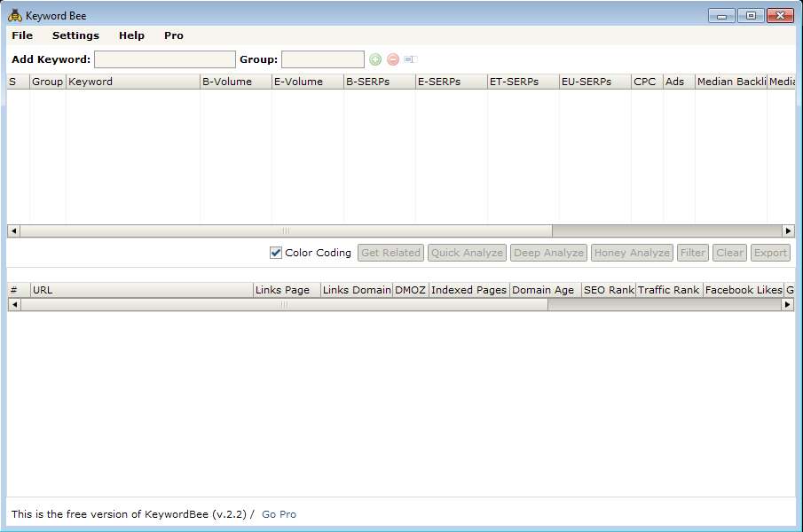
Task: Click left arrow of keyword table scrollbar
Action: point(14,231)
